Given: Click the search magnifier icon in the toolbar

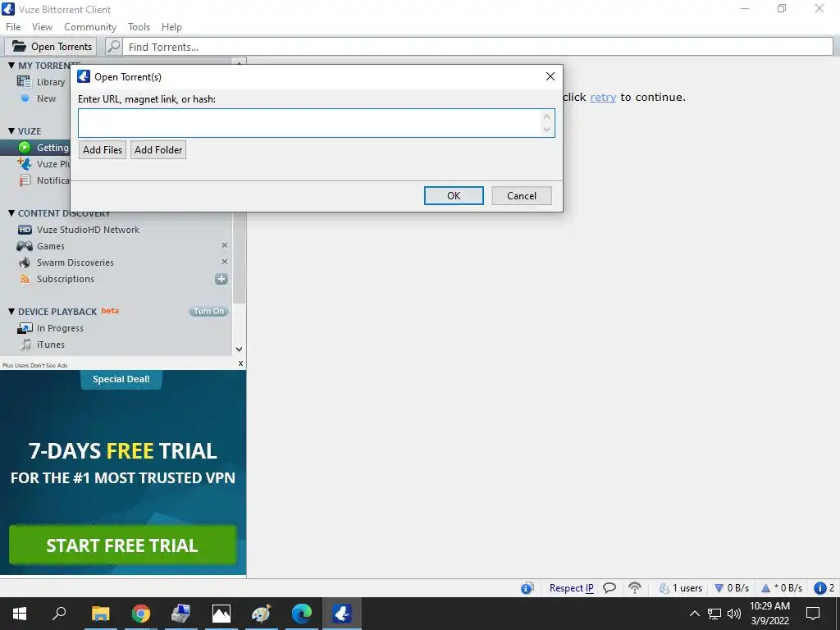Looking at the screenshot, I should 113,47.
